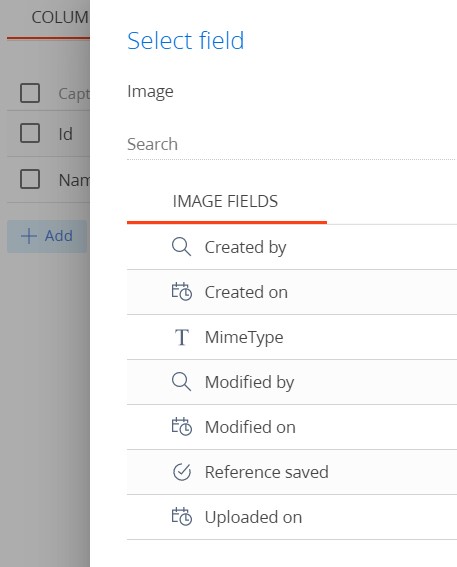Select the Reference saved field
Screen dimensions: 457x567
click(292, 472)
